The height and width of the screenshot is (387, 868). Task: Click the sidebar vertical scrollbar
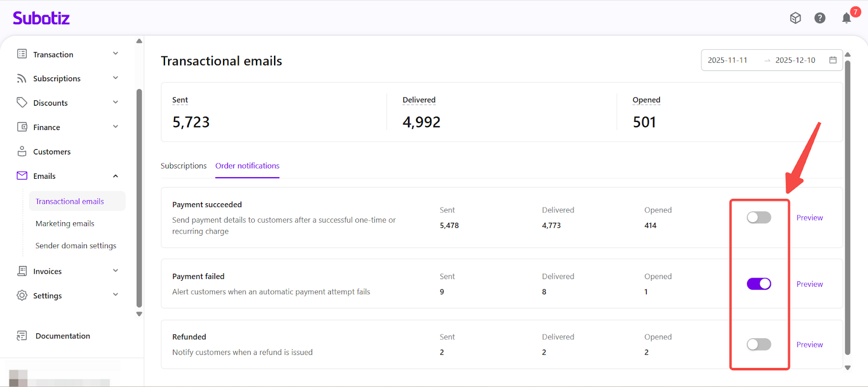tap(139, 195)
